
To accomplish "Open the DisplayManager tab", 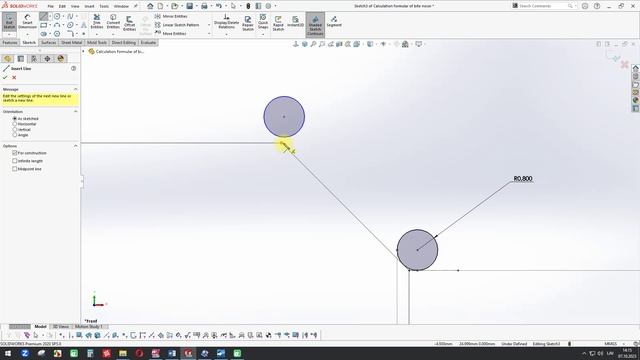I will point(61,59).
